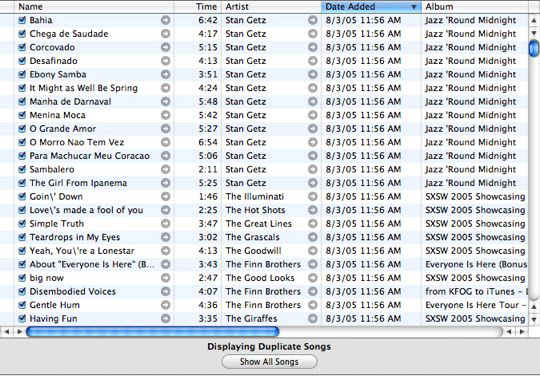Select the song name Para Machucar Meu Coracao
Screen dimensions: 540x376
pos(90,156)
